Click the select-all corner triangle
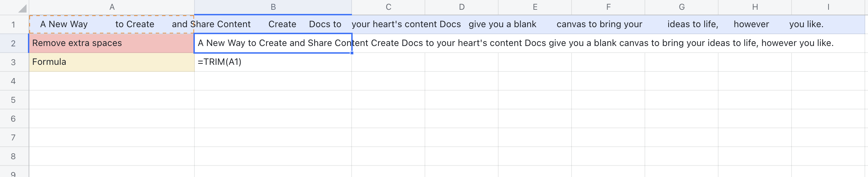 point(22,8)
